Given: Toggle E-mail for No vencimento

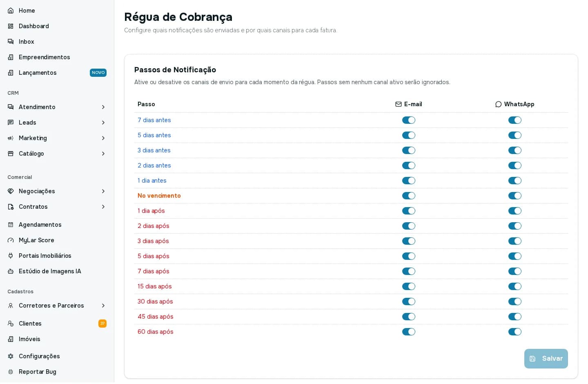Looking at the screenshot, I should pos(409,196).
